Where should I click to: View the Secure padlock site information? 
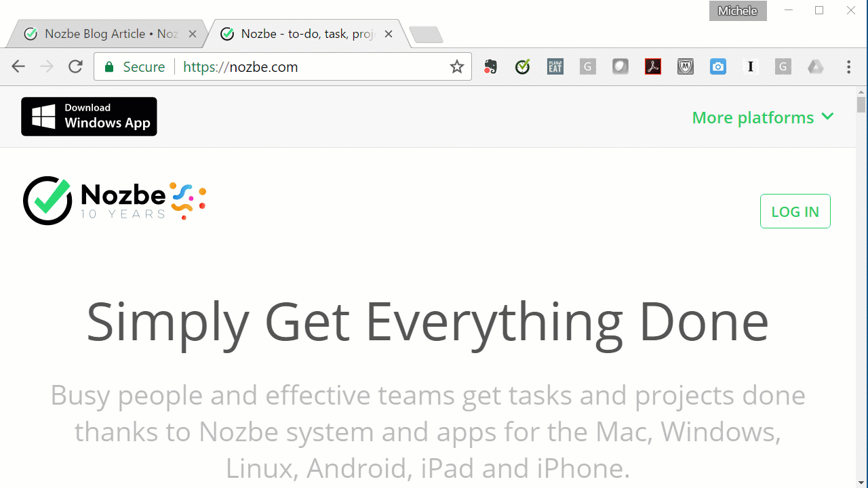click(134, 66)
